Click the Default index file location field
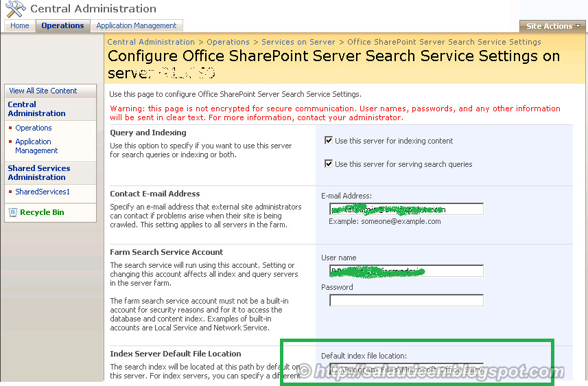588x386 pixels. [406, 370]
